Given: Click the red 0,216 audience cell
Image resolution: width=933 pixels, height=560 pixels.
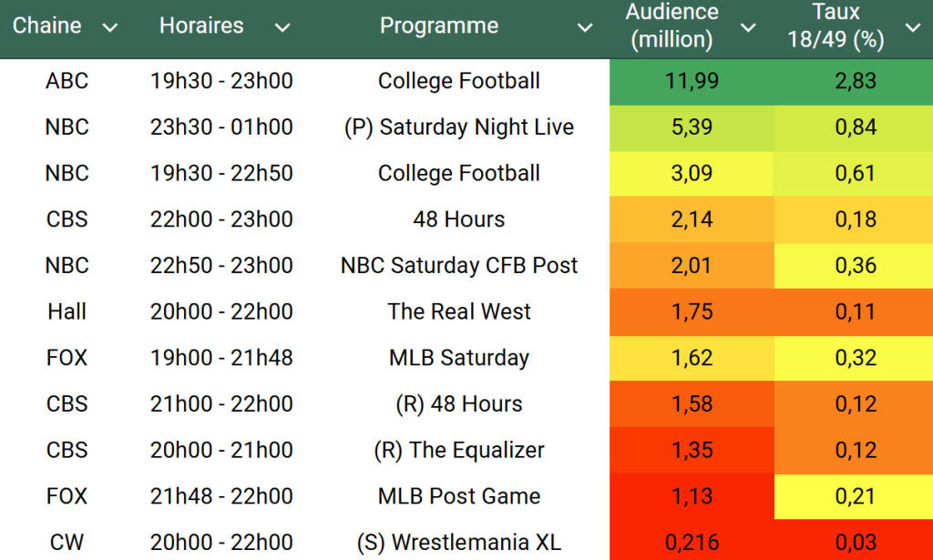Looking at the screenshot, I should pos(692,543).
